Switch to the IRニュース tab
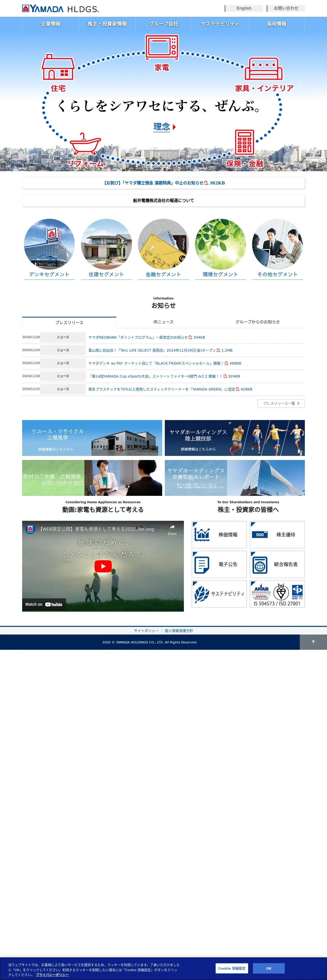Screen dimensions: 327x980 tap(163, 322)
